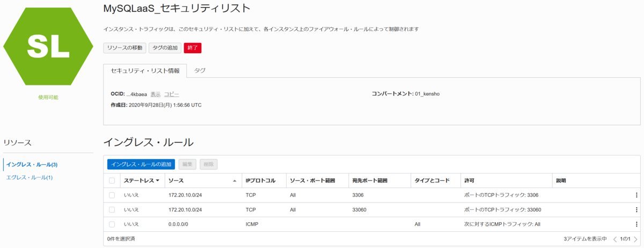644x248 pixels.
Task: Click ソース・ポート範囲 column header
Action: pos(312,180)
